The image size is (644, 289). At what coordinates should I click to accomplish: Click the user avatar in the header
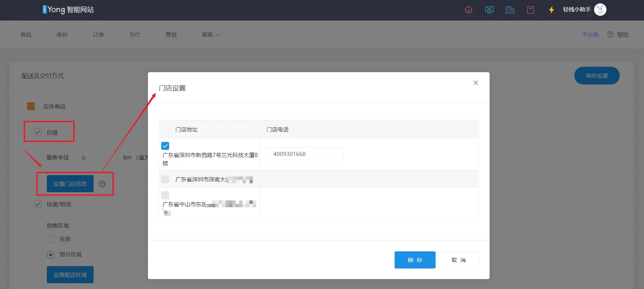pyautogui.click(x=600, y=10)
